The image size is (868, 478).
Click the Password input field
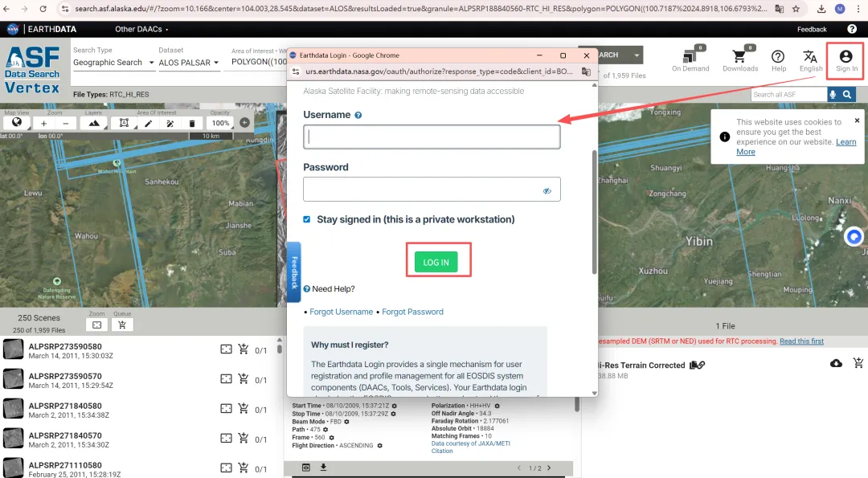click(432, 190)
